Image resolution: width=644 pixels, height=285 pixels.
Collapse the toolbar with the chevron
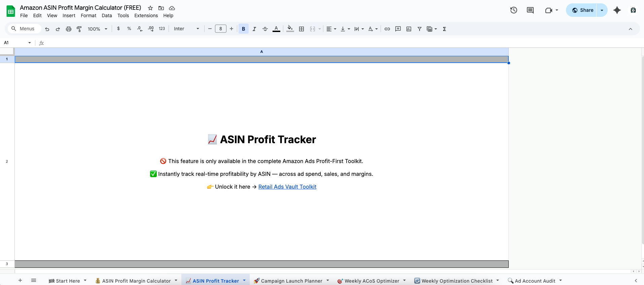tap(631, 29)
